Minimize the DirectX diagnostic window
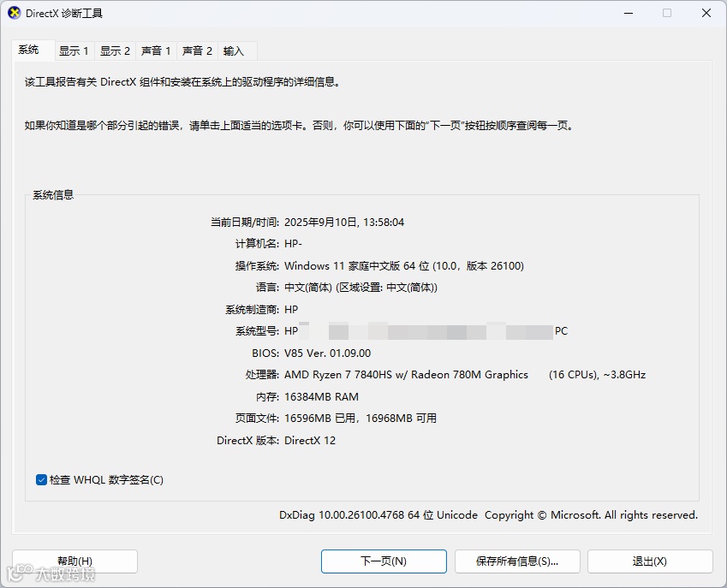This screenshot has height=588, width=727. 629,13
